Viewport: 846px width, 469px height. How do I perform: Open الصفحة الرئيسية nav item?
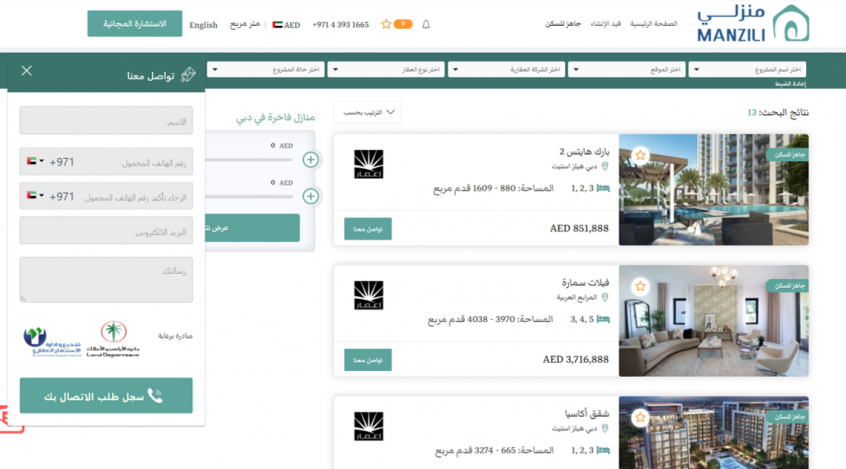point(653,24)
